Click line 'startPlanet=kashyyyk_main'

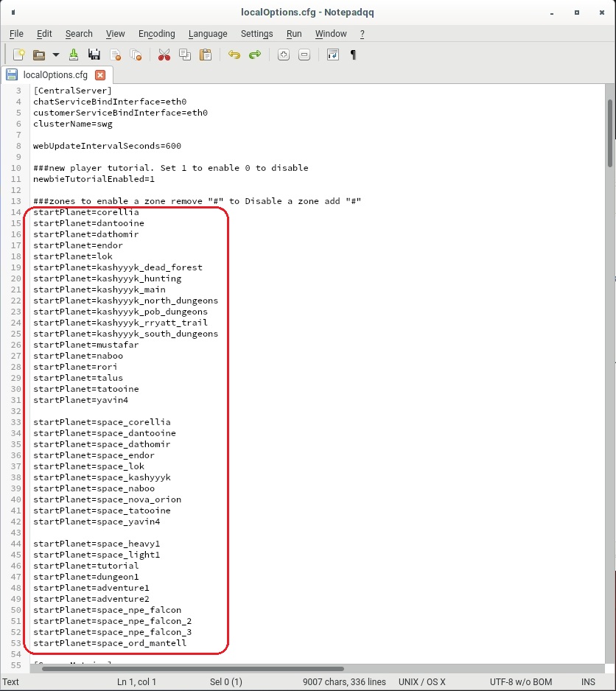click(x=99, y=290)
